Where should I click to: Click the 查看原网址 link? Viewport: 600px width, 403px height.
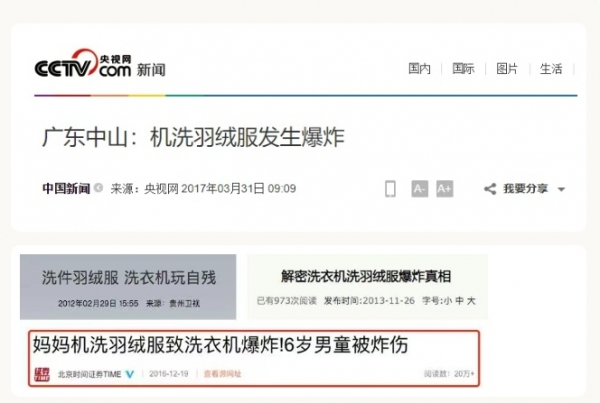point(222,374)
